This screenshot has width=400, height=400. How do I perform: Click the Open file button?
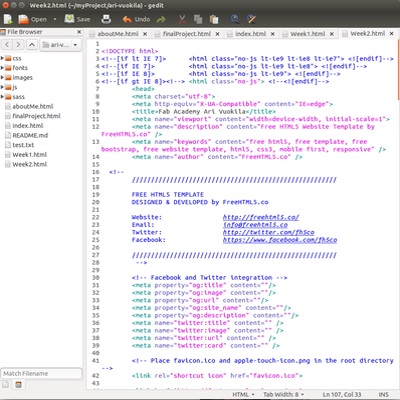[32, 19]
